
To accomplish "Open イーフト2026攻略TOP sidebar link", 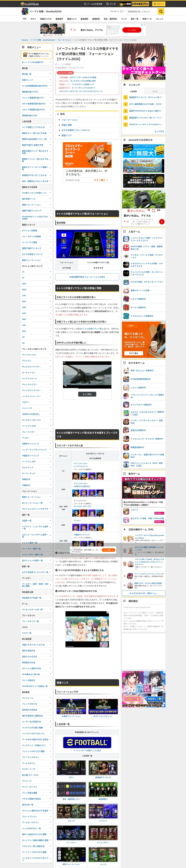I will click(x=37, y=62).
